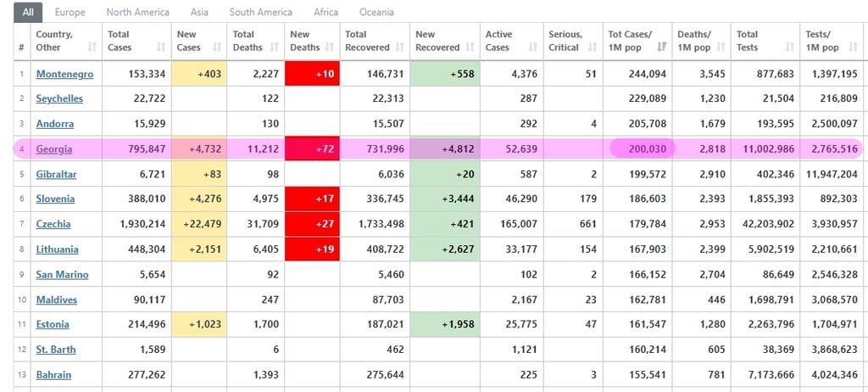
Task: Click the Active Cases sort icon
Action: pyautogui.click(x=532, y=48)
